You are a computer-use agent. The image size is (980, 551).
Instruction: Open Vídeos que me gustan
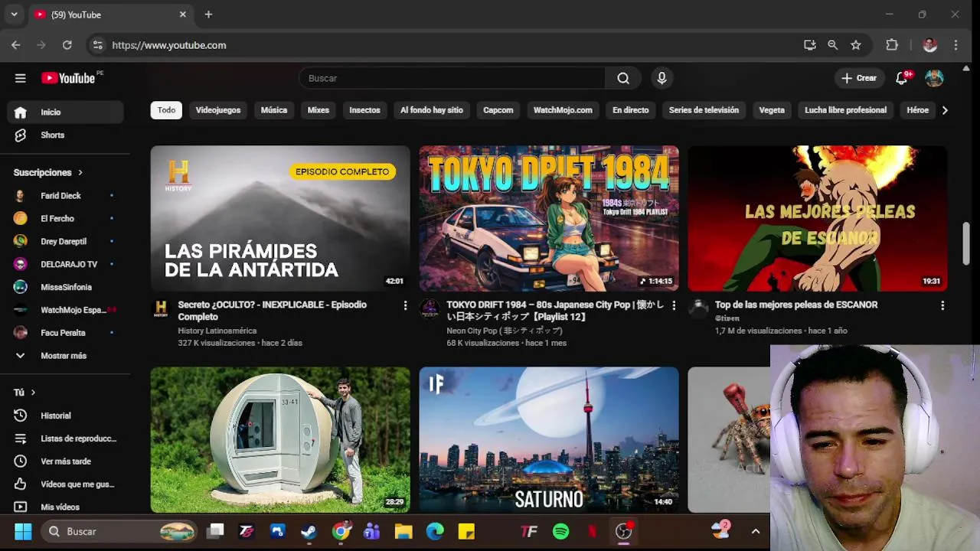pyautogui.click(x=66, y=484)
